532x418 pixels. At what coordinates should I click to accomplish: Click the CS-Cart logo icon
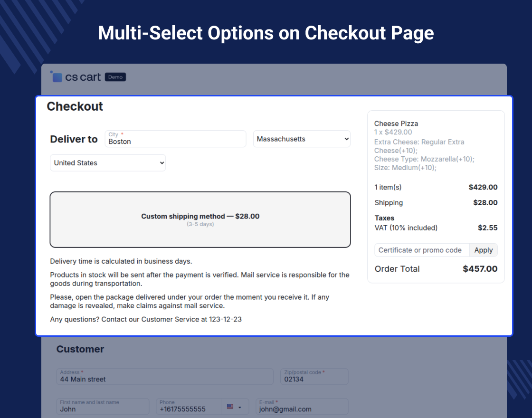[57, 77]
